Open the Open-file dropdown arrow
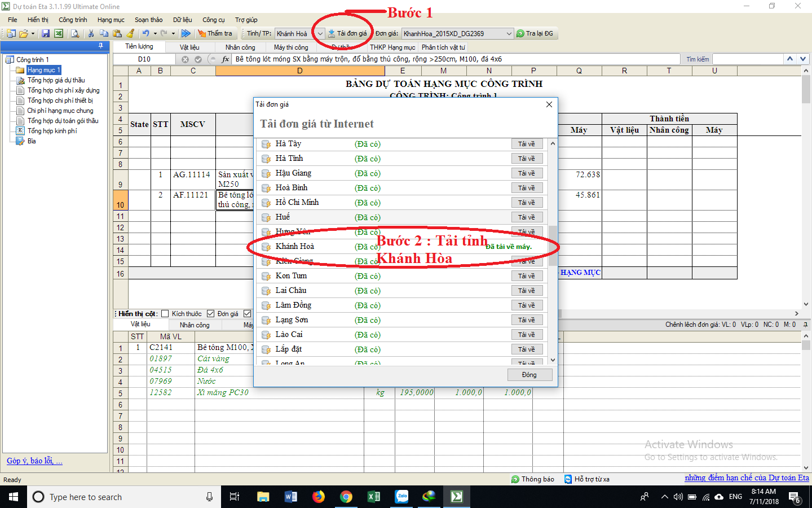The image size is (812, 508). [33, 34]
